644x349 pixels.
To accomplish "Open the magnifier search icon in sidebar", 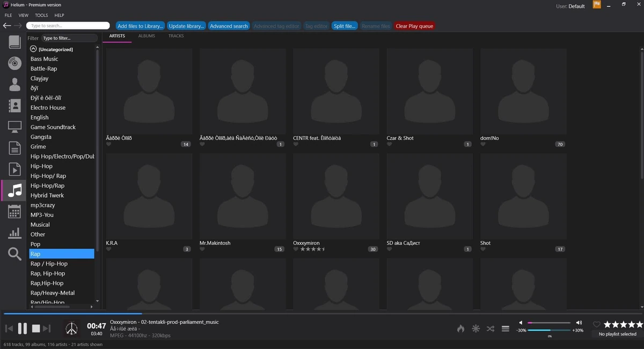I will pyautogui.click(x=14, y=254).
